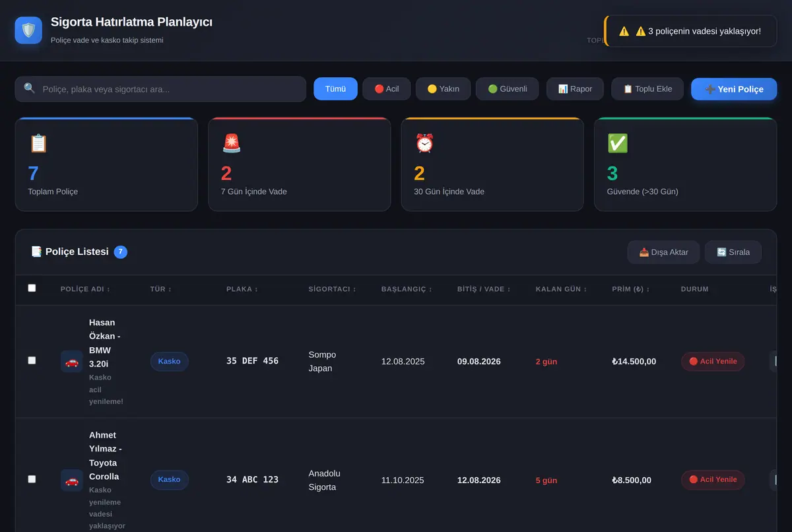Click the alarm clock icon on 30 Gün card
This screenshot has height=532, width=792.
pyautogui.click(x=424, y=143)
